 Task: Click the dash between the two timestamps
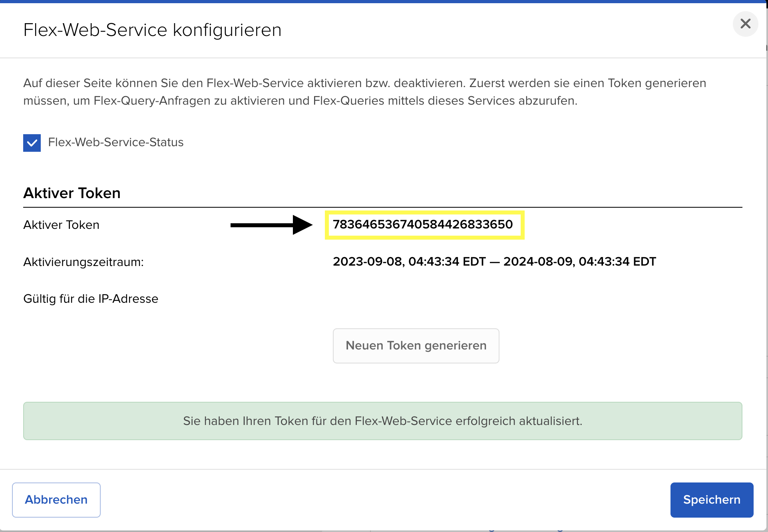pyautogui.click(x=494, y=262)
